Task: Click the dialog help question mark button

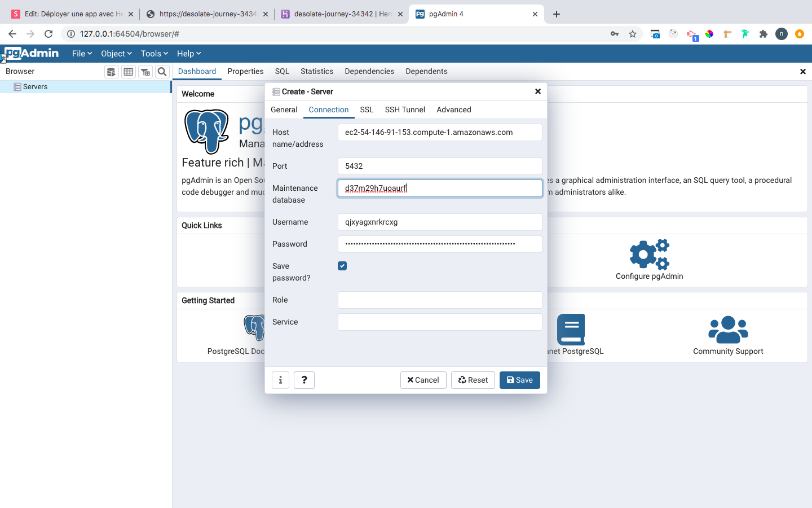Action: [x=304, y=380]
